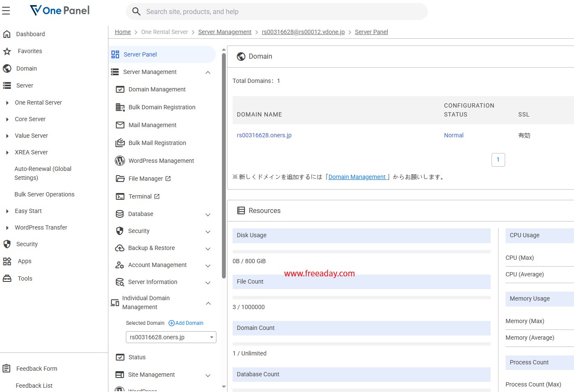
Task: Open the Selected Domain dropdown
Action: (x=171, y=337)
